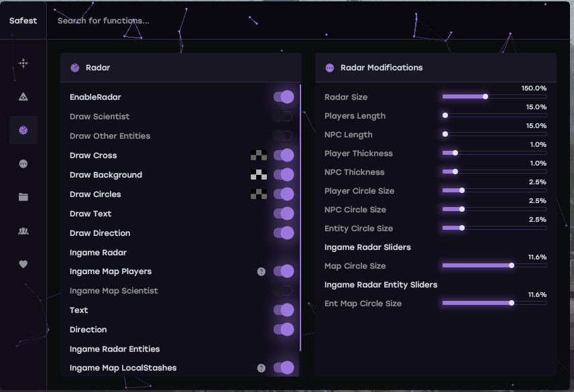Click the Radar Size slider handle

tap(485, 96)
